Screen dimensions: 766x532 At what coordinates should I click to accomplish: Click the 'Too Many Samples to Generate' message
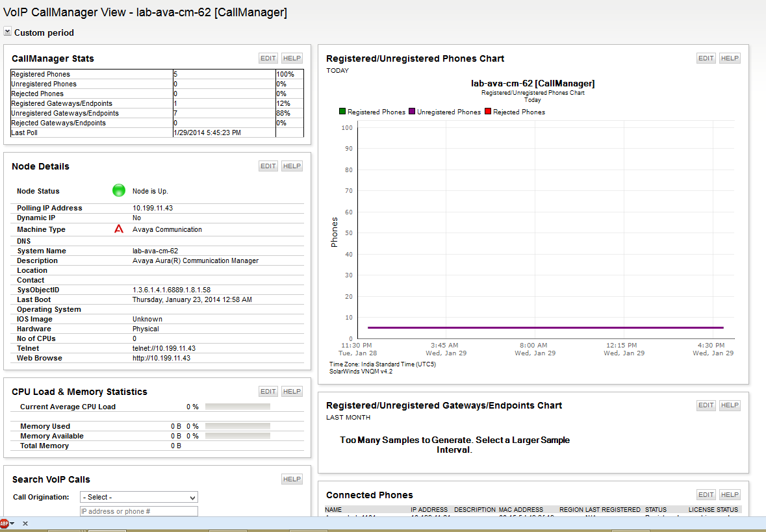[x=455, y=445]
